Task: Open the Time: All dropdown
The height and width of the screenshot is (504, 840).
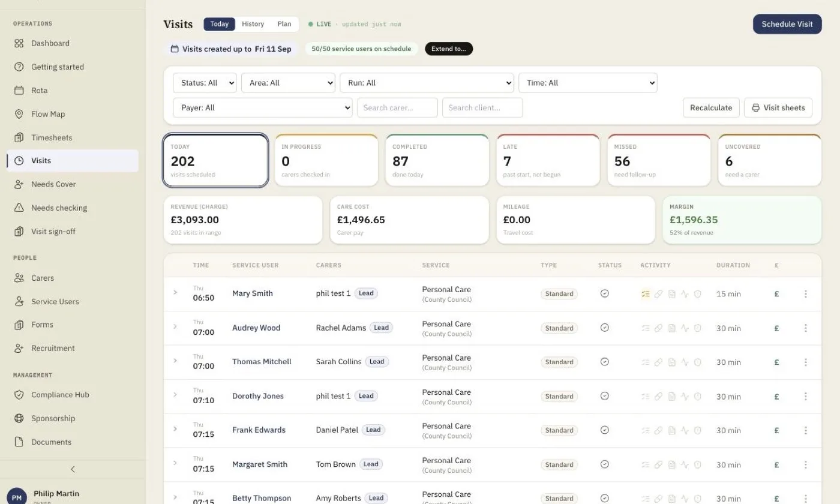Action: pos(588,83)
